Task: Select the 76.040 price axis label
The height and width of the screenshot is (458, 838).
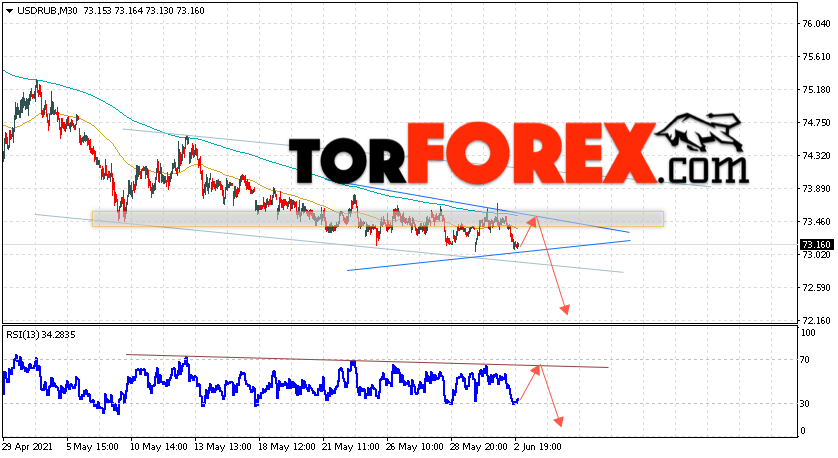Action: point(817,24)
